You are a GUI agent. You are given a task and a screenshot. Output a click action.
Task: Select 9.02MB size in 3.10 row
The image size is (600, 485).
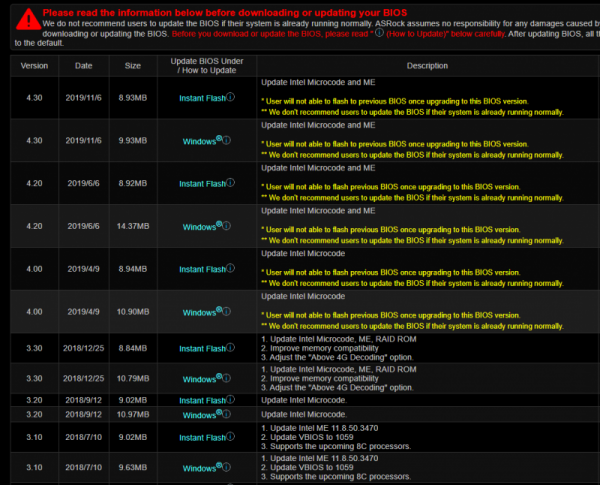pyautogui.click(x=133, y=438)
